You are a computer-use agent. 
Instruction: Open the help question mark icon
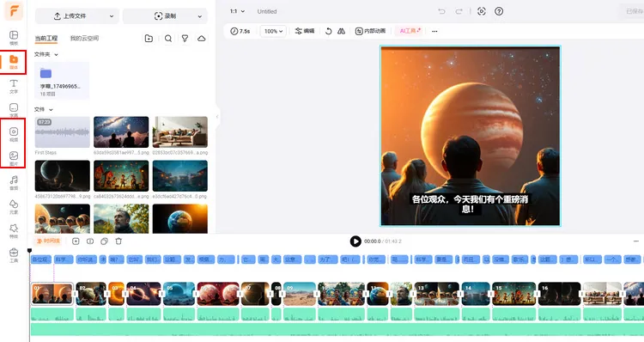pyautogui.click(x=499, y=11)
